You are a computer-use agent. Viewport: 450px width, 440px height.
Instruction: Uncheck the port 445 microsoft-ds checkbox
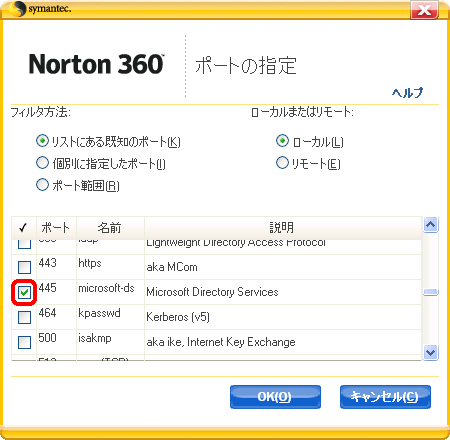tap(24, 292)
